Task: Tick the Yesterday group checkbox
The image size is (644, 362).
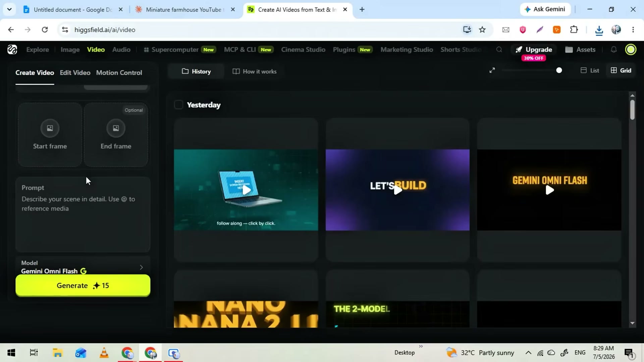Action: [x=178, y=105]
